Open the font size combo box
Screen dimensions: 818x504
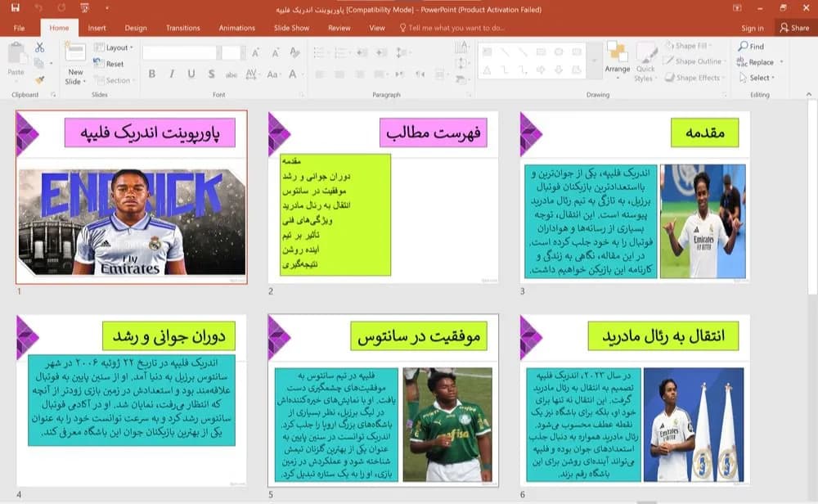pyautogui.click(x=231, y=52)
